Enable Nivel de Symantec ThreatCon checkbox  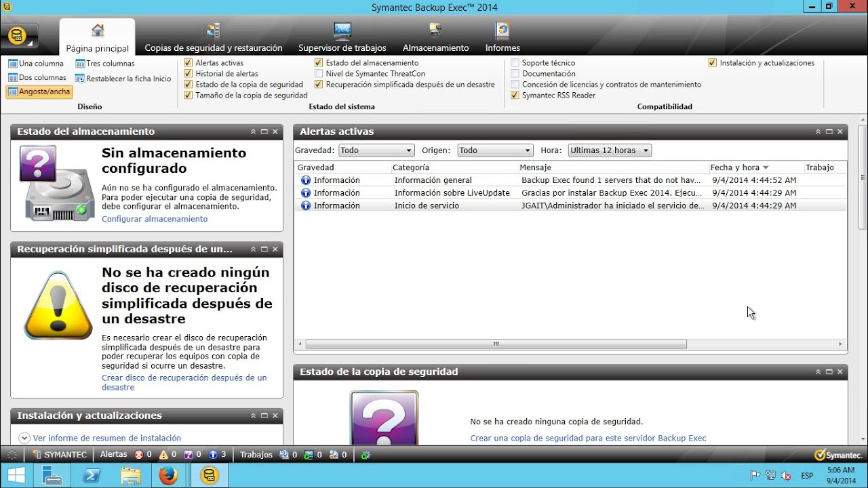click(x=319, y=74)
